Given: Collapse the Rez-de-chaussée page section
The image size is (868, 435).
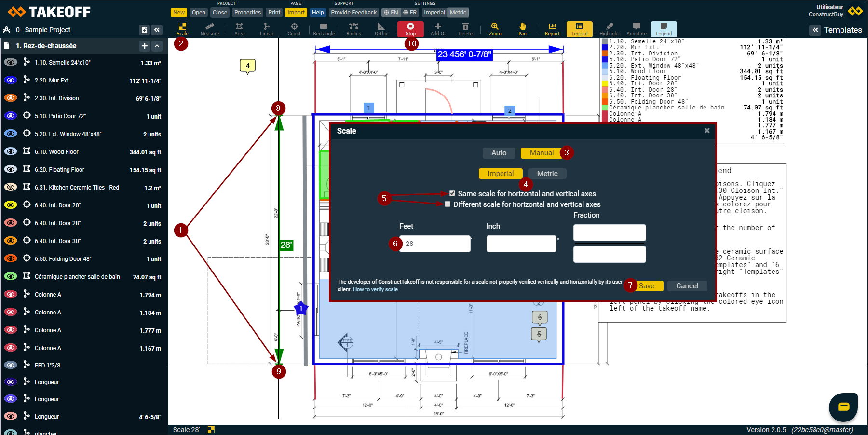Looking at the screenshot, I should [157, 46].
